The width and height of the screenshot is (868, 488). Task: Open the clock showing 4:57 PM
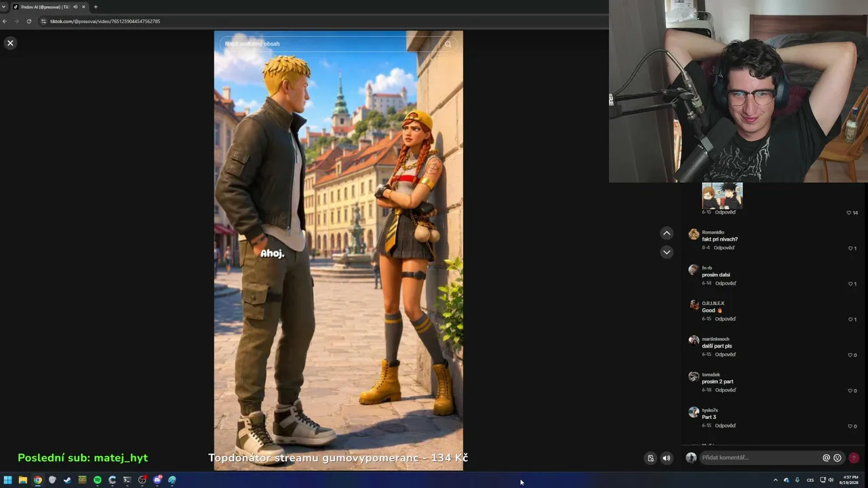(848, 480)
